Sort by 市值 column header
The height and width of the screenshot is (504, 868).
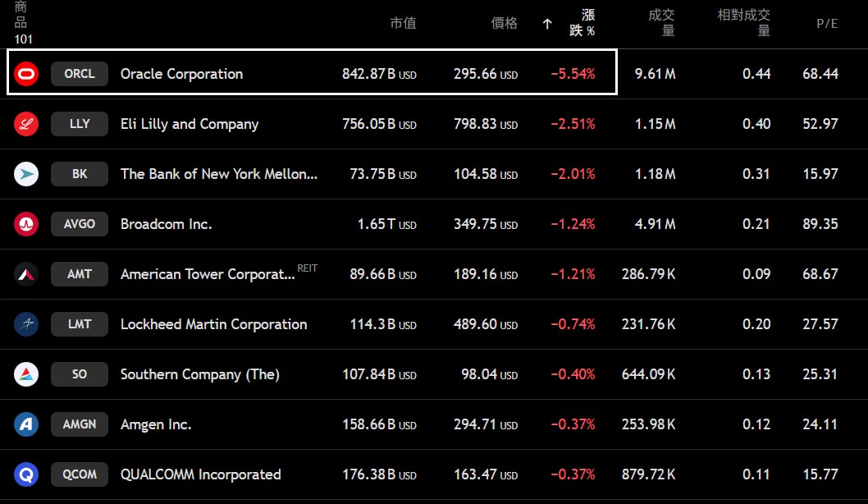(x=403, y=23)
